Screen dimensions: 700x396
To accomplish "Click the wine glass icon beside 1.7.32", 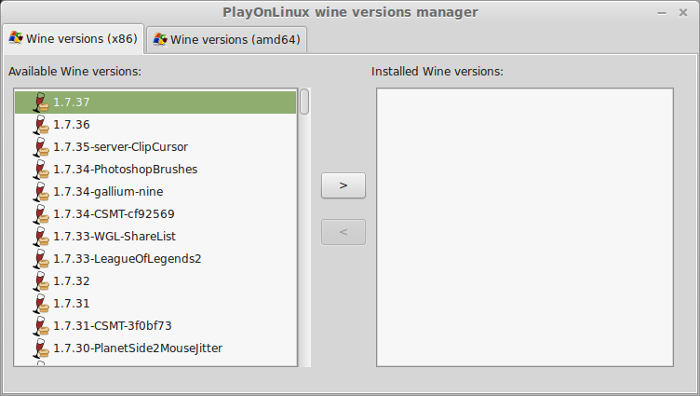I will click(41, 281).
